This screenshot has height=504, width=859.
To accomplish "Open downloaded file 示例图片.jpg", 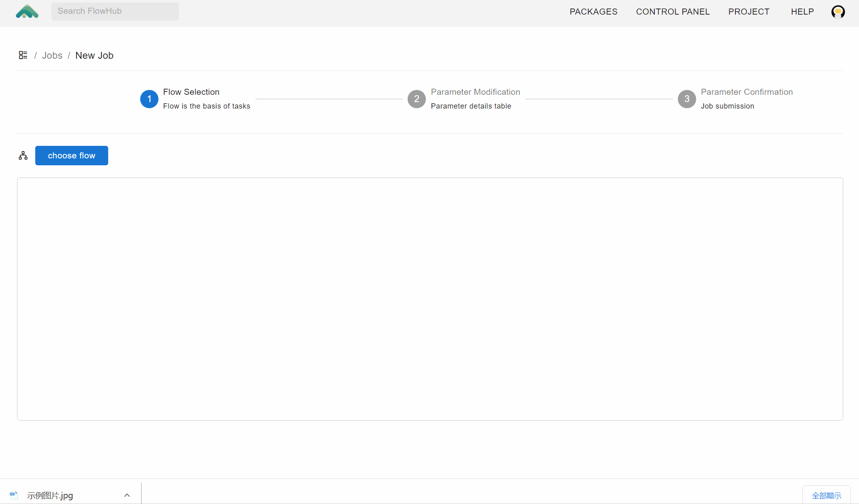I will 50,495.
